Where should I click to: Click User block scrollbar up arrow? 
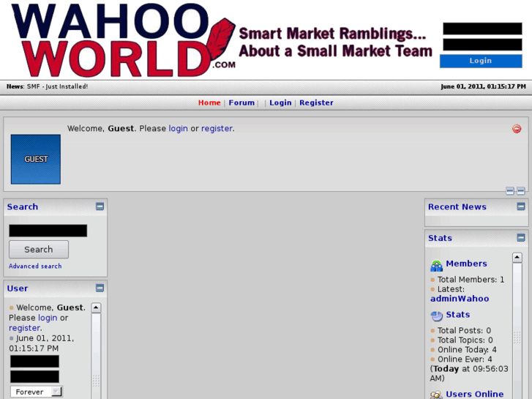pyautogui.click(x=96, y=307)
